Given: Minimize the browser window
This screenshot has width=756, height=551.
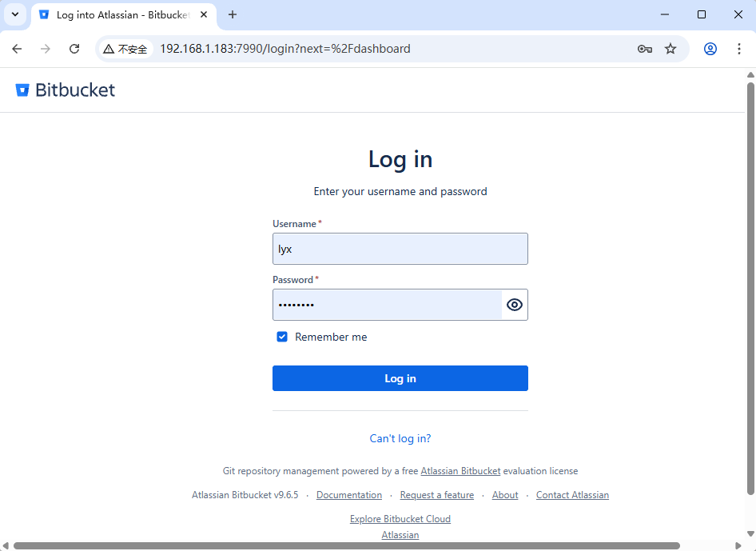Looking at the screenshot, I should point(665,15).
